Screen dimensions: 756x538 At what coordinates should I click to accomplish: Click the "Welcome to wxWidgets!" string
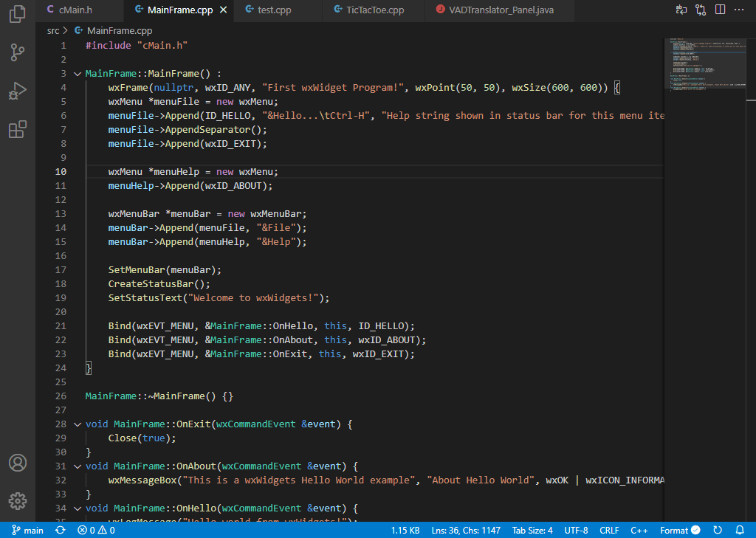pyautogui.click(x=253, y=297)
